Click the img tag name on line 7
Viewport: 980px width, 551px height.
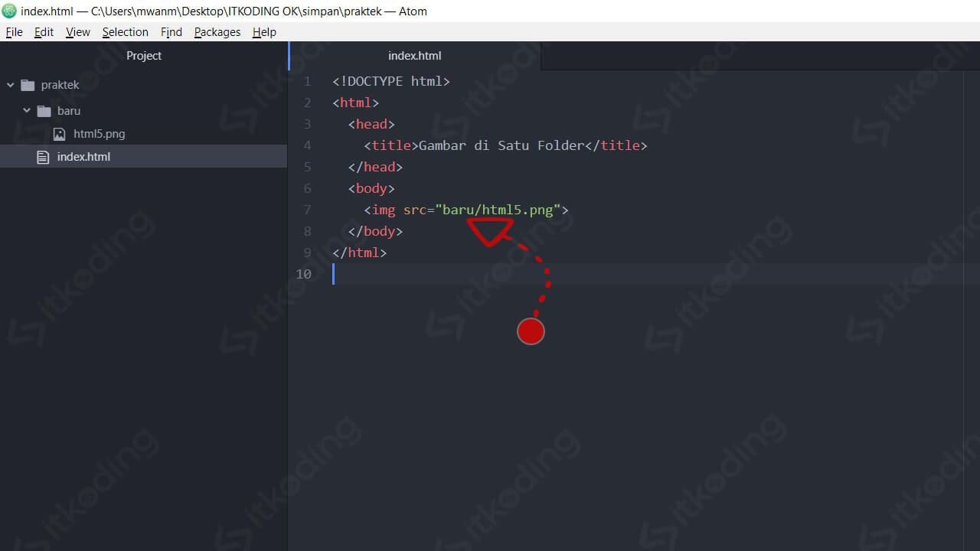pos(384,210)
